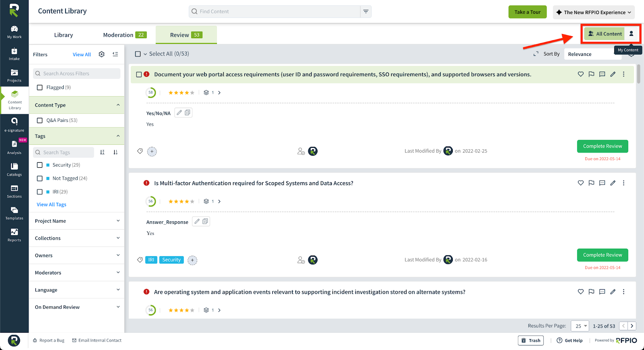Open Results Per Page dropdown

click(x=580, y=326)
